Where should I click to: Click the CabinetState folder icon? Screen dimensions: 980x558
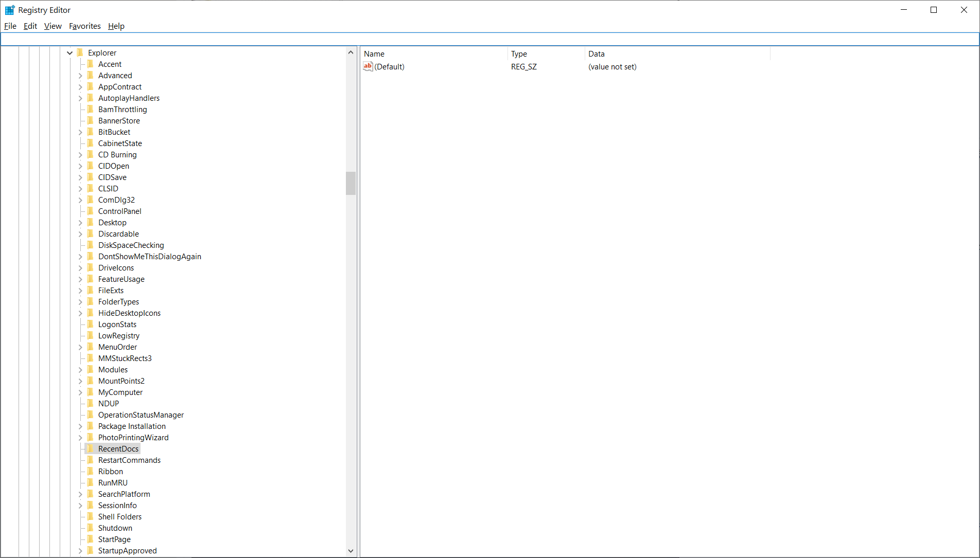[x=90, y=143]
